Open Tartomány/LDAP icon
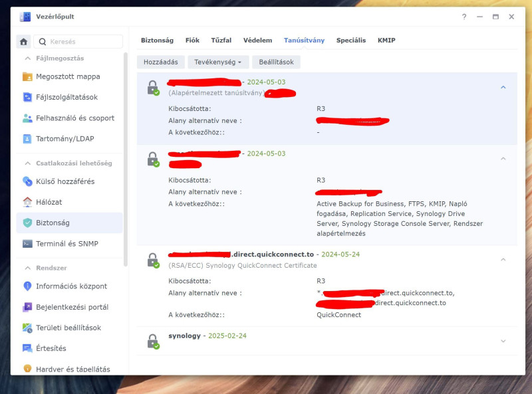The width and height of the screenshot is (532, 394). click(27, 139)
